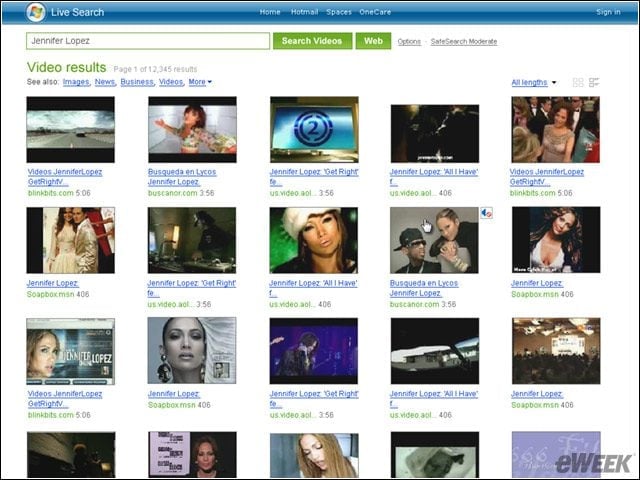This screenshot has width=640, height=480.
Task: Play the blue number 2 countdown thumbnail
Action: pyautogui.click(x=314, y=129)
